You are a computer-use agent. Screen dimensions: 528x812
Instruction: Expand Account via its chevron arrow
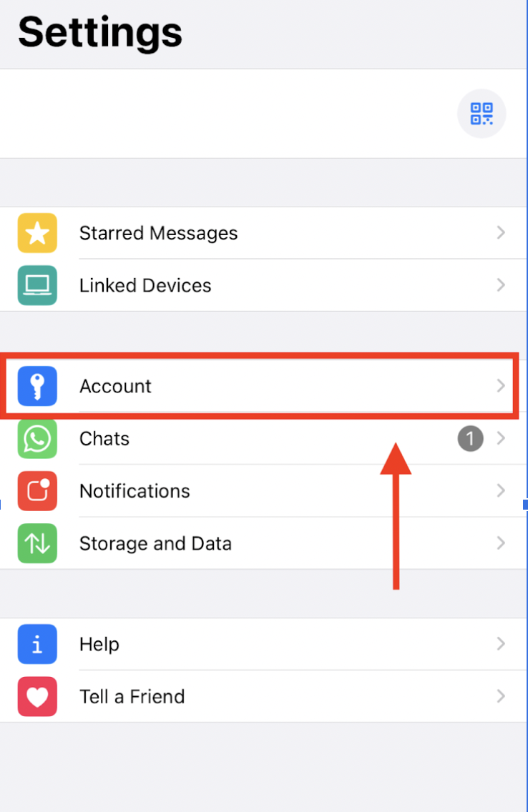tap(501, 386)
